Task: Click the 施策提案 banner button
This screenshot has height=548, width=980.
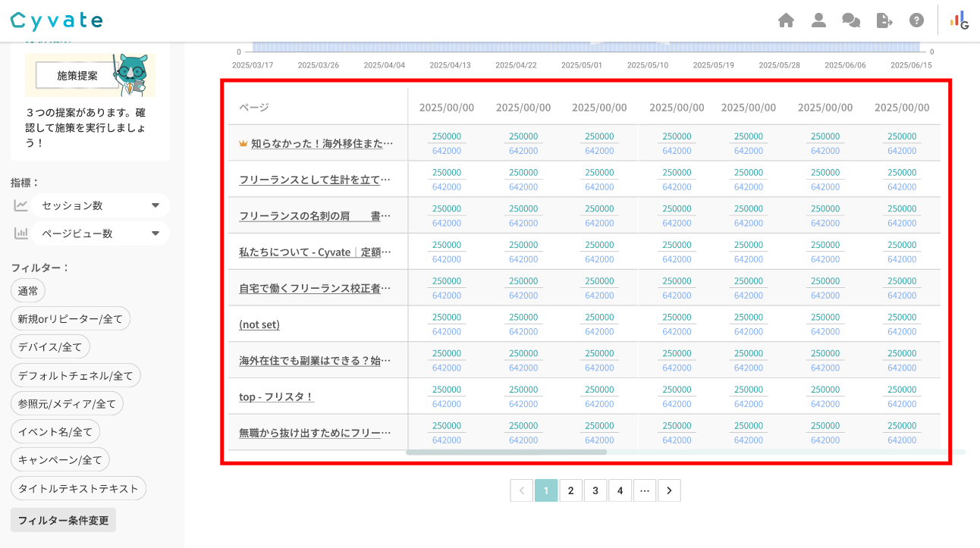Action: [x=77, y=75]
